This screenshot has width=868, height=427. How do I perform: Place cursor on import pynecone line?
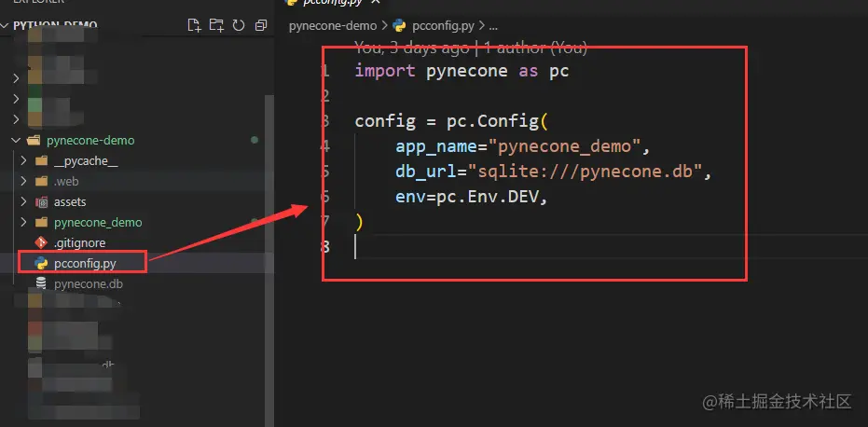[462, 71]
